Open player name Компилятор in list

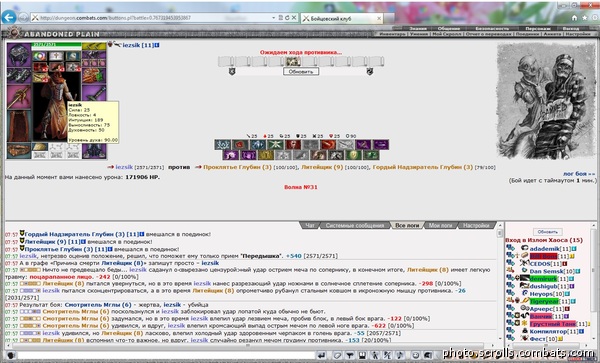[x=548, y=331]
